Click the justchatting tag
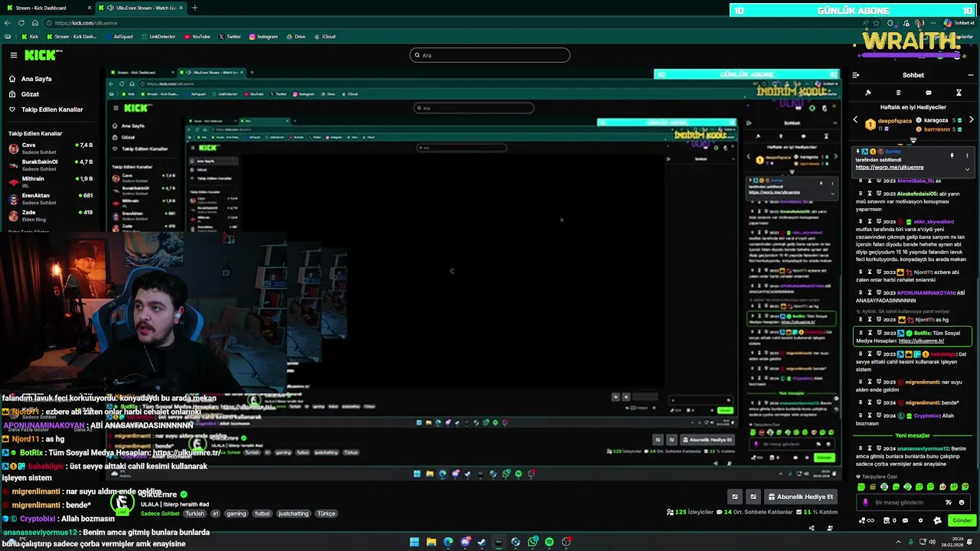The height and width of the screenshot is (551, 980). [293, 514]
